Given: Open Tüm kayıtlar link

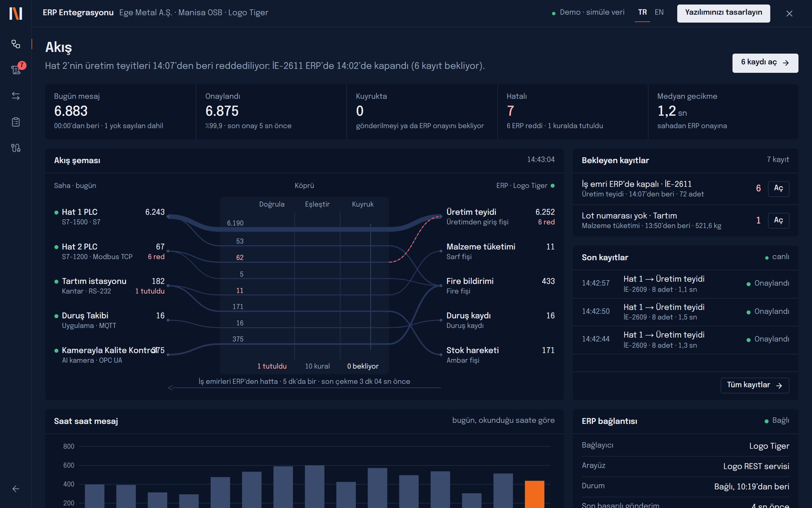Looking at the screenshot, I should coord(754,385).
